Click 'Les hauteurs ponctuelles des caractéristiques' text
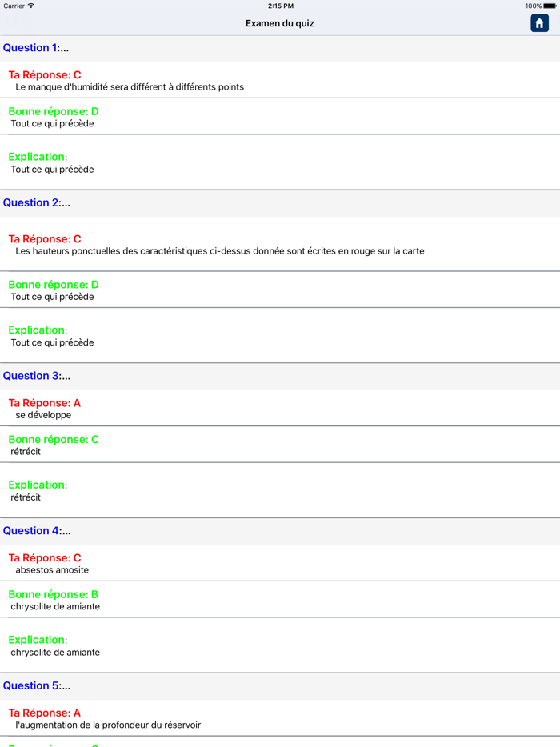 click(x=220, y=251)
